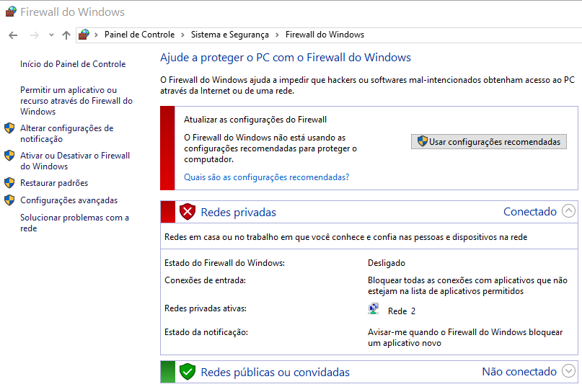
Task: Click the Firewall icon in the title bar
Action: click(11, 12)
